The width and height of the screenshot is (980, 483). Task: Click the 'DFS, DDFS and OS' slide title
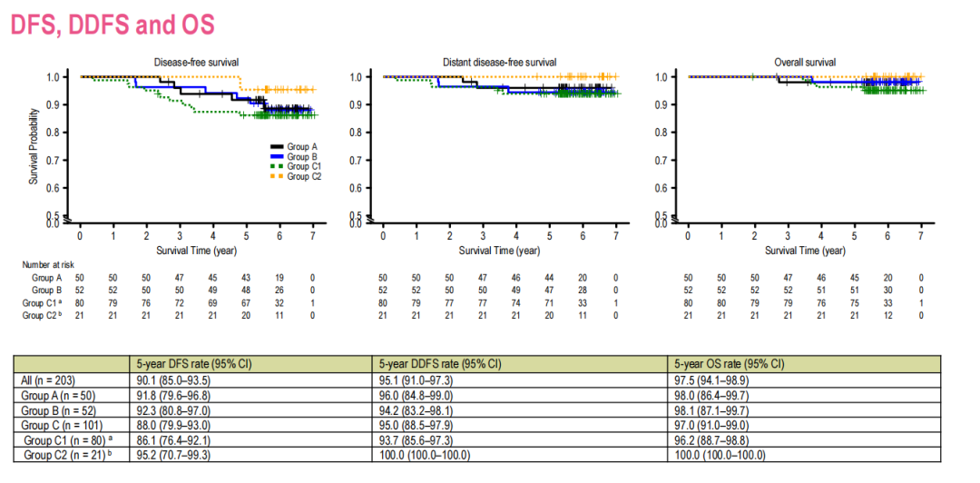[x=113, y=25]
